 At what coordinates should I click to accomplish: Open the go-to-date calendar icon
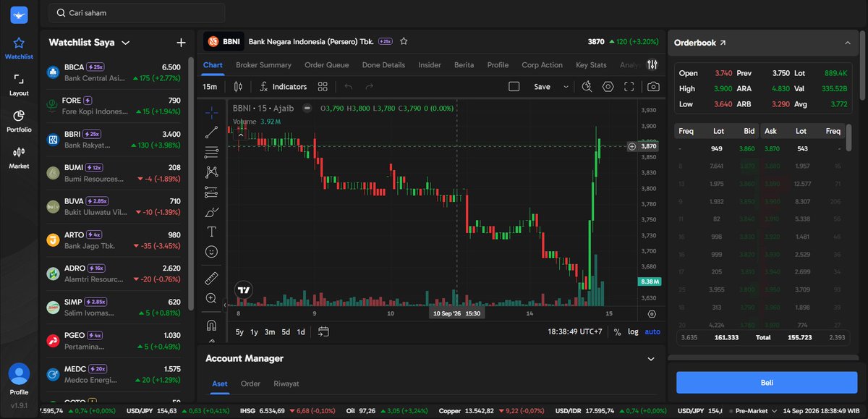323,331
